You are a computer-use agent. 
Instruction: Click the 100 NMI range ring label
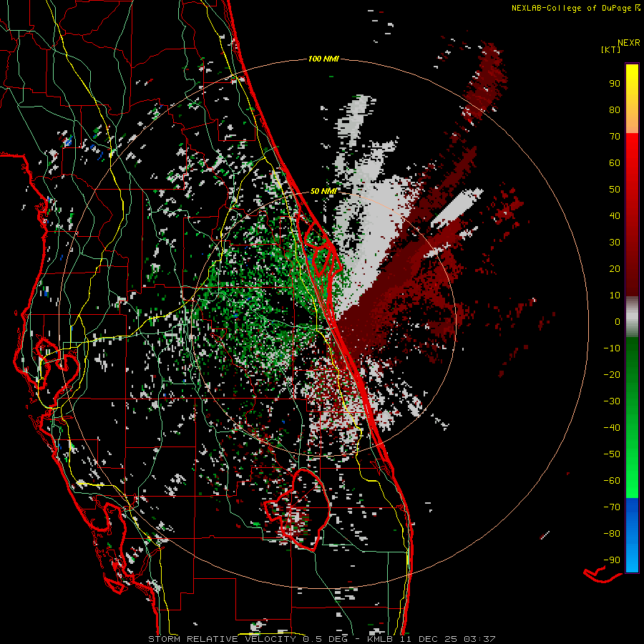coord(323,59)
